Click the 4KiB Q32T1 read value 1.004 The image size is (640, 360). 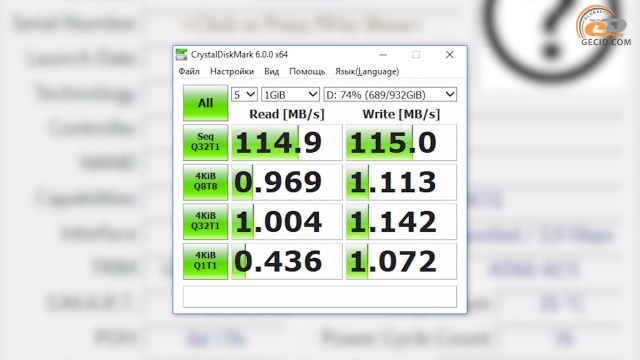(287, 222)
